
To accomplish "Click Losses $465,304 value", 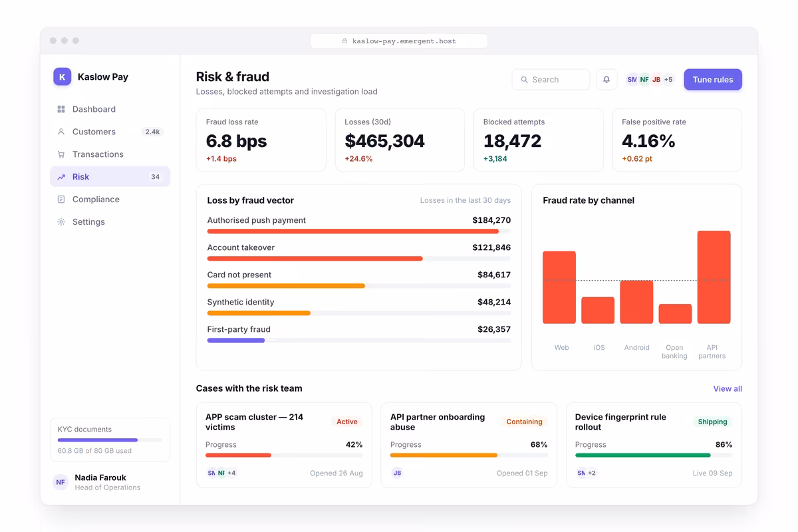I will point(384,141).
